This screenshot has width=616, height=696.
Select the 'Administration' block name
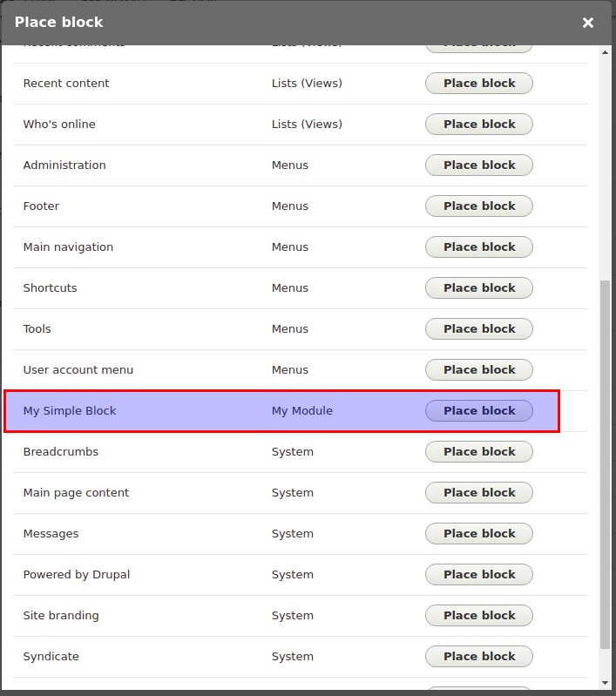pyautogui.click(x=64, y=166)
